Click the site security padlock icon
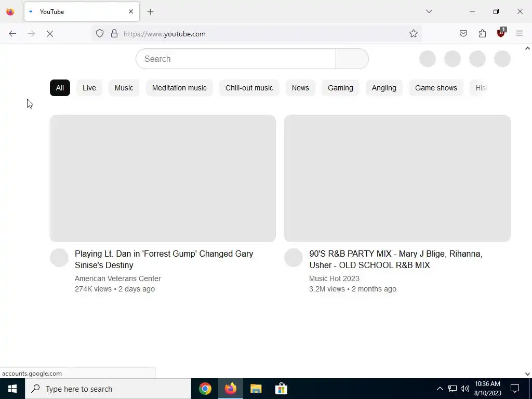Image resolution: width=532 pixels, height=399 pixels. pos(114,34)
